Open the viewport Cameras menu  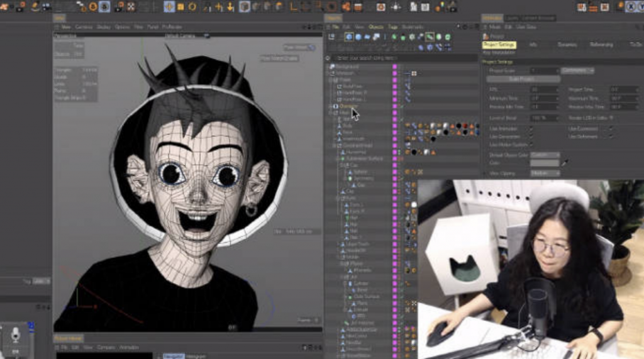point(84,26)
